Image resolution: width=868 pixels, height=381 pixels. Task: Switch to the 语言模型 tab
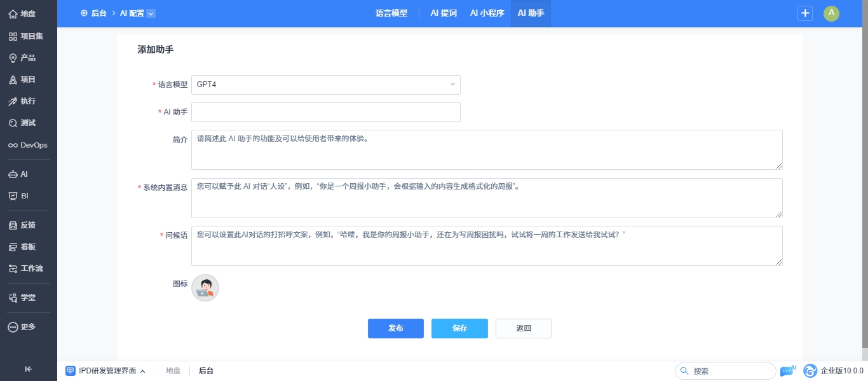[x=391, y=13]
